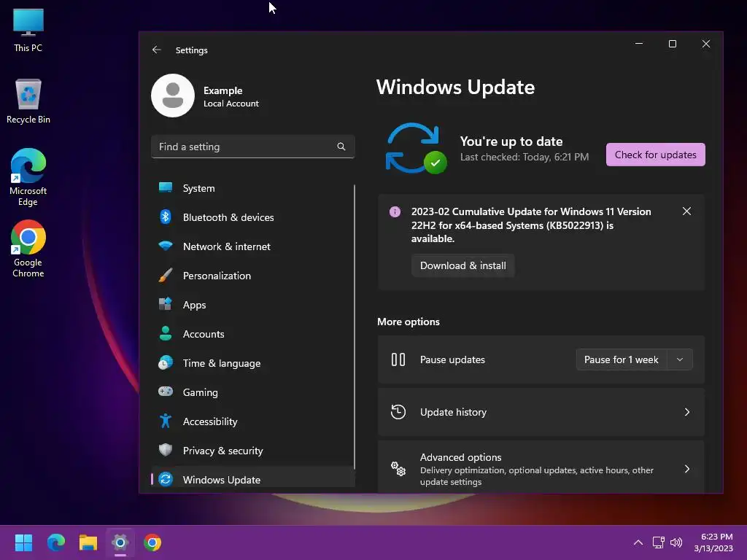Select the Microsoft Edge desktop shortcut
This screenshot has height=560, width=747.
pyautogui.click(x=28, y=176)
